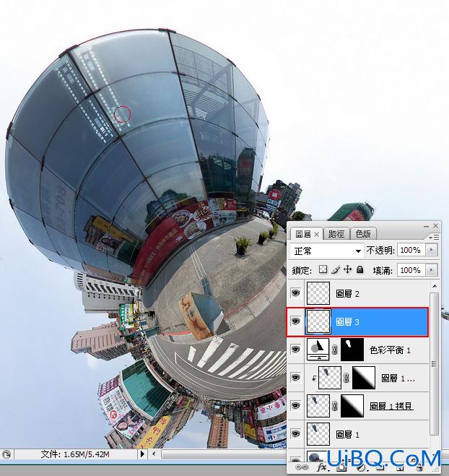Hide the 色彩平衡 1 adjustment layer
The width and height of the screenshot is (449, 476).
(x=295, y=350)
